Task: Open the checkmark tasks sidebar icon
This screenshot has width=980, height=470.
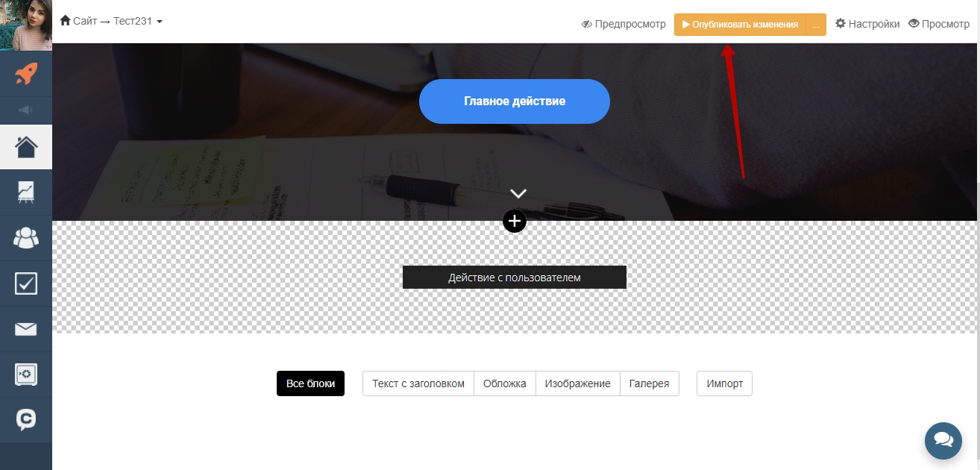Action: pyautogui.click(x=26, y=283)
